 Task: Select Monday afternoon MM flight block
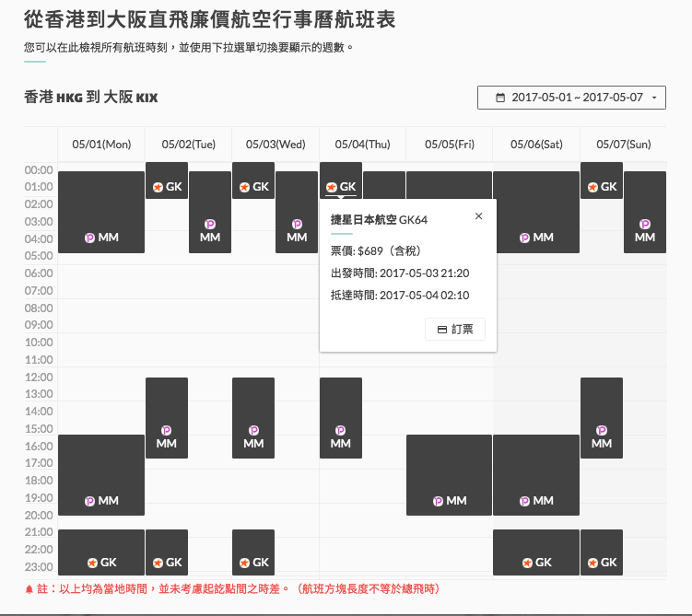(101, 475)
